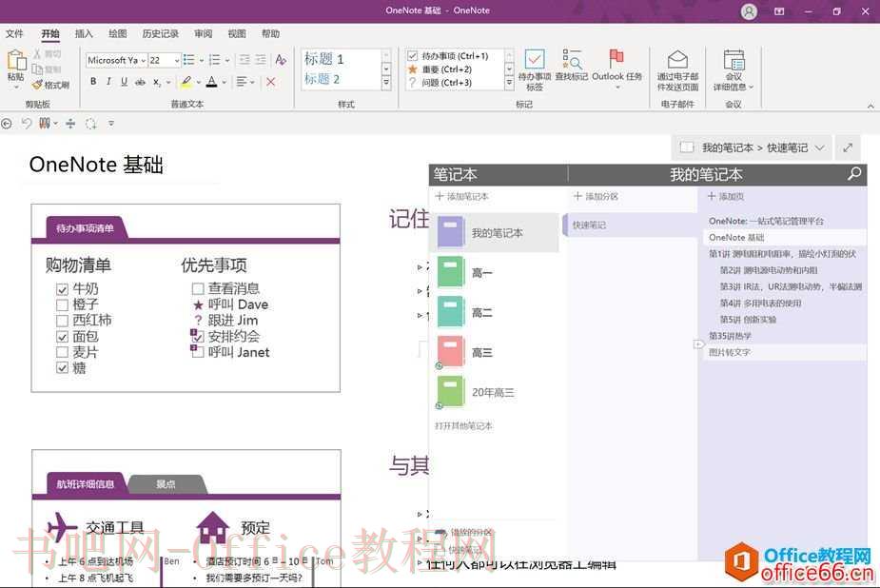Switch to the 绘图 tab
This screenshot has width=880, height=588.
coord(118,33)
